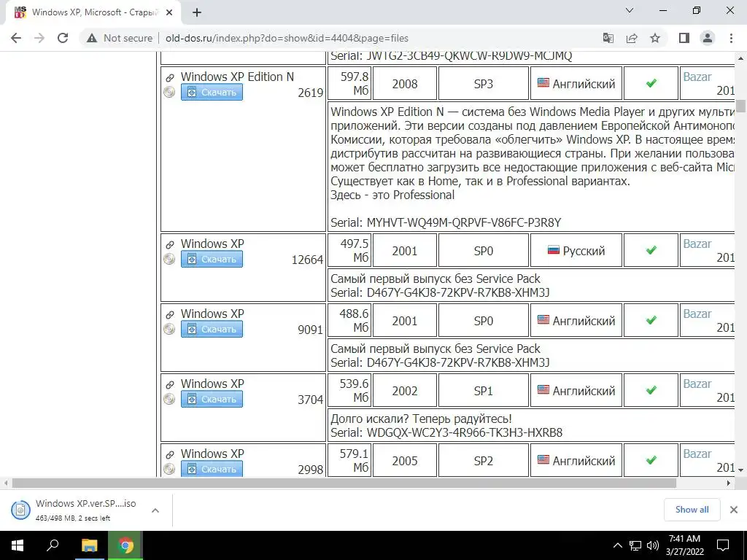Go back to the previous page
Screen dimensions: 747x560
tap(16, 38)
